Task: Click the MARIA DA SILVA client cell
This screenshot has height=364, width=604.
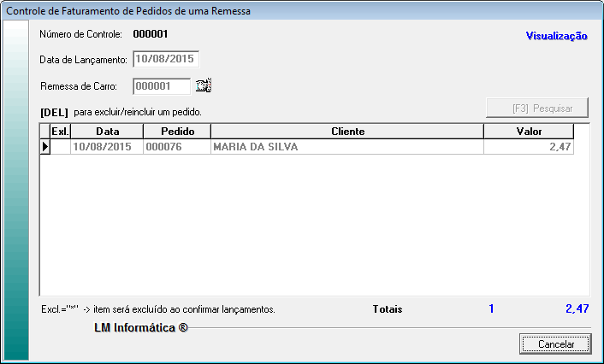Action: click(347, 147)
